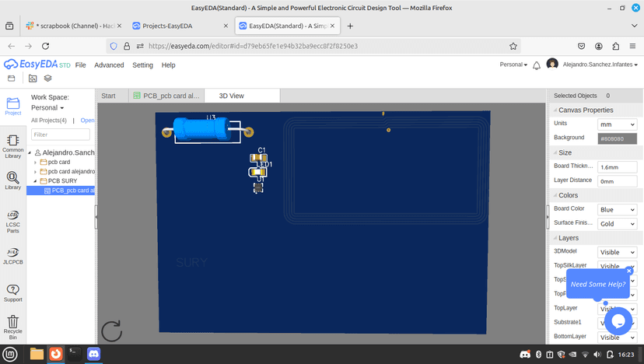Expand the pcb card folder
Screen dimensions: 644x364
tap(35, 163)
